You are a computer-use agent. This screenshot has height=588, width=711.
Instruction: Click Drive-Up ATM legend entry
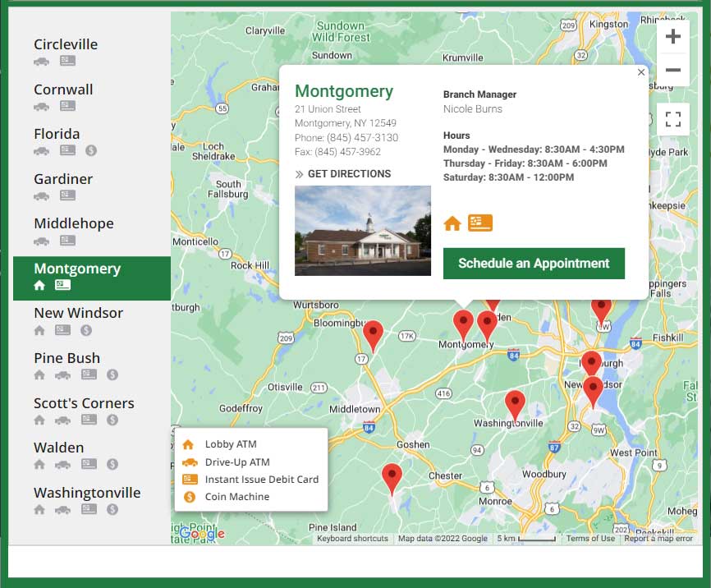(x=226, y=462)
